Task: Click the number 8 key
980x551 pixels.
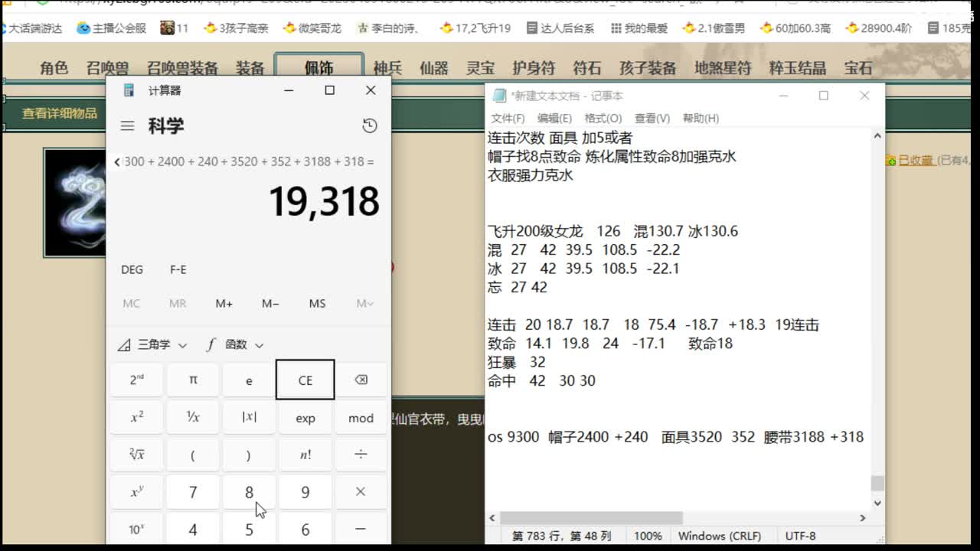Action: (x=249, y=492)
